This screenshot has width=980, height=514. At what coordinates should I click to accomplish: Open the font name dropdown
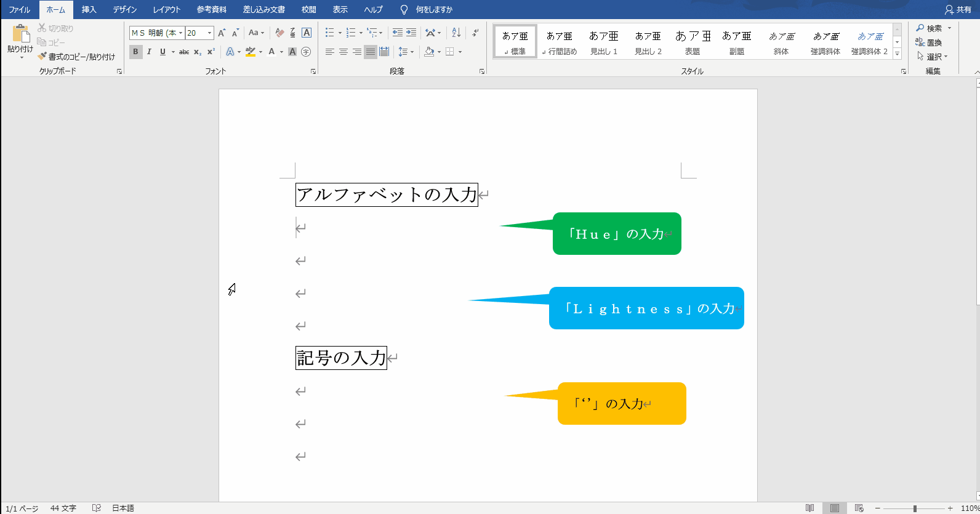pos(180,33)
